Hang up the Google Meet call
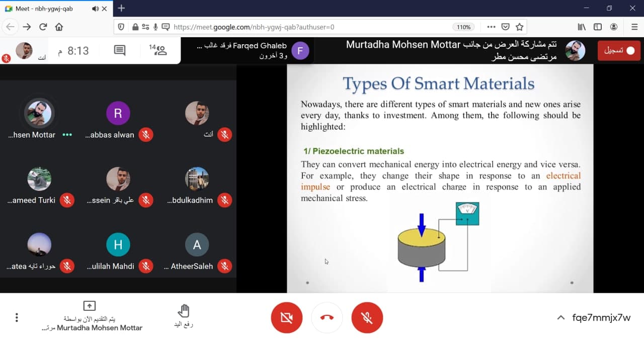Viewport: 644px width, 342px height. click(327, 317)
